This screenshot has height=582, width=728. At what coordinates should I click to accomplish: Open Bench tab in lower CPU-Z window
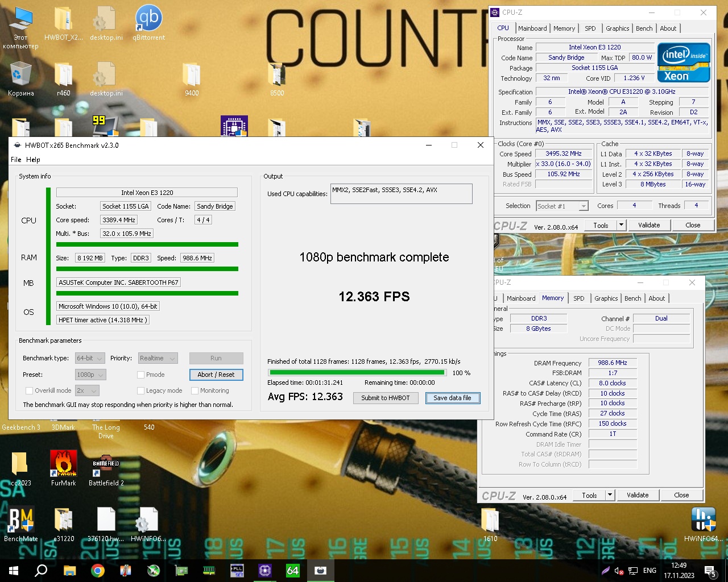[632, 298]
